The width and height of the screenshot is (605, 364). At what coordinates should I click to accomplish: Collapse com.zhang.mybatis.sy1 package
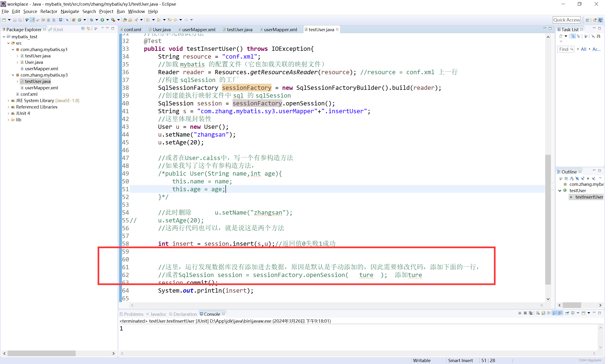(x=13, y=50)
